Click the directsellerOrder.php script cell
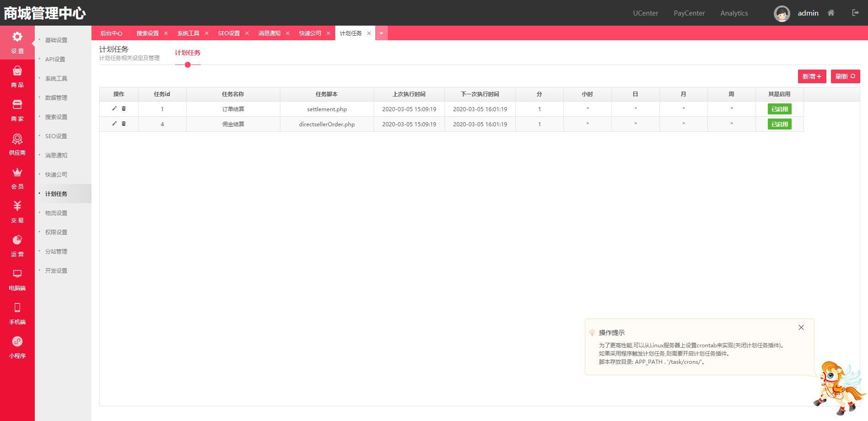 point(327,124)
